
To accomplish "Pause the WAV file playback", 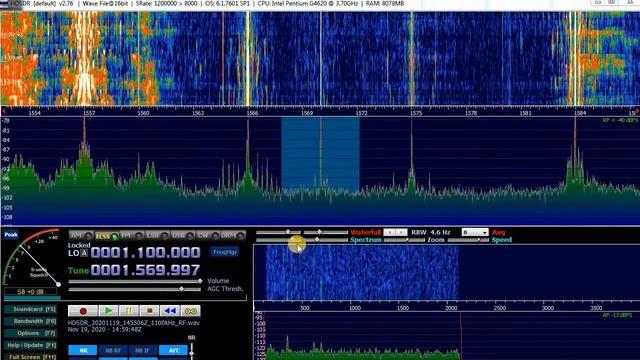I will pyautogui.click(x=129, y=311).
